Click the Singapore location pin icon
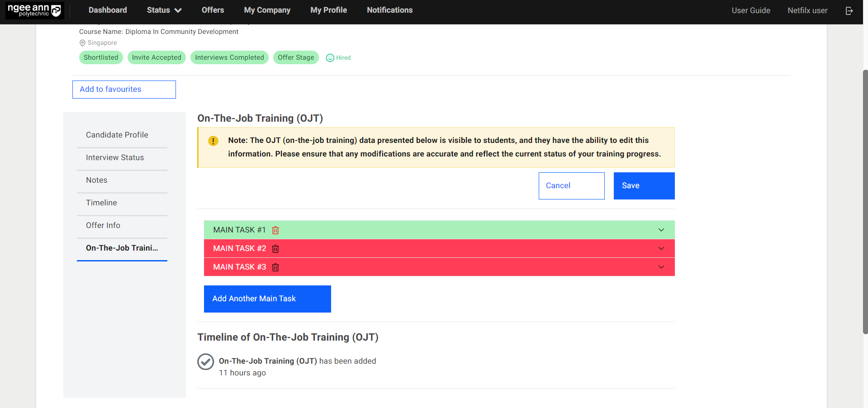This screenshot has height=408, width=868. pos(82,43)
